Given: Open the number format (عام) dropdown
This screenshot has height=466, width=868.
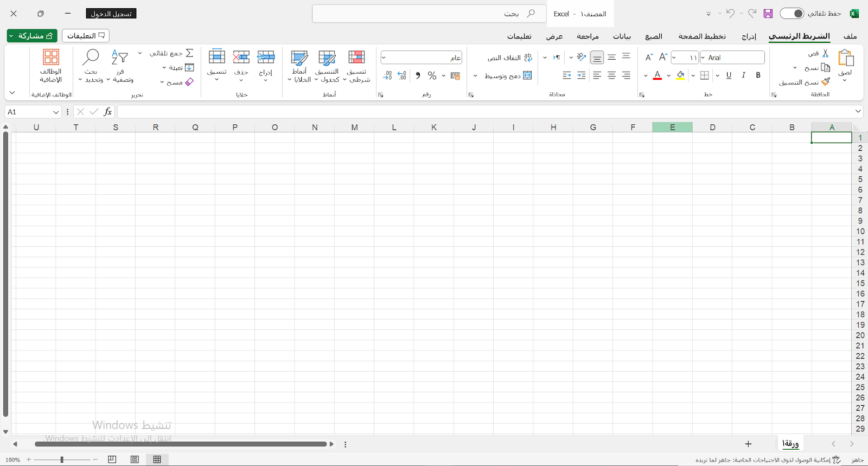Looking at the screenshot, I should point(384,58).
